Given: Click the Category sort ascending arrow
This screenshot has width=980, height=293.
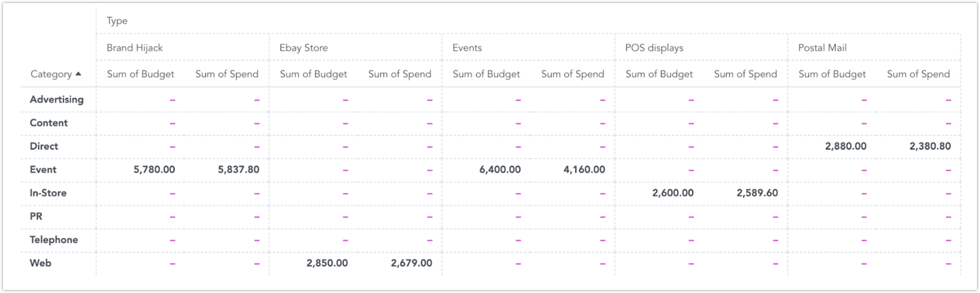Looking at the screenshot, I should point(79,74).
